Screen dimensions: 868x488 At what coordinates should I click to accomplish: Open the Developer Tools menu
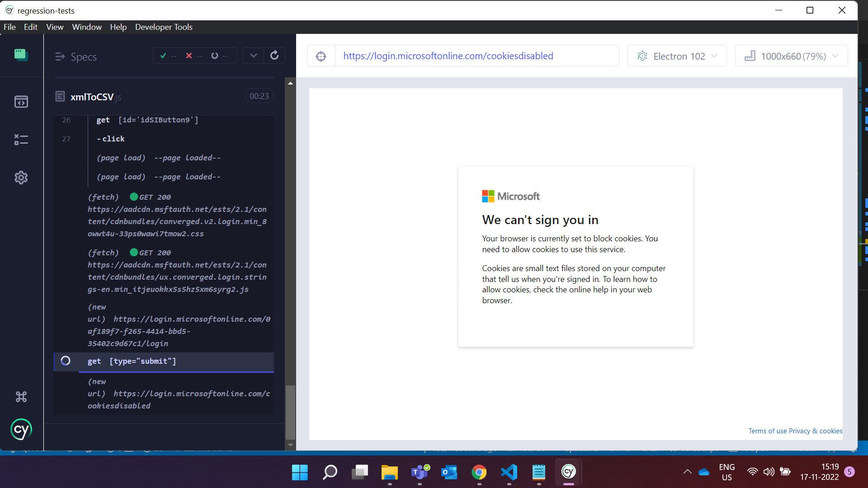click(x=164, y=27)
